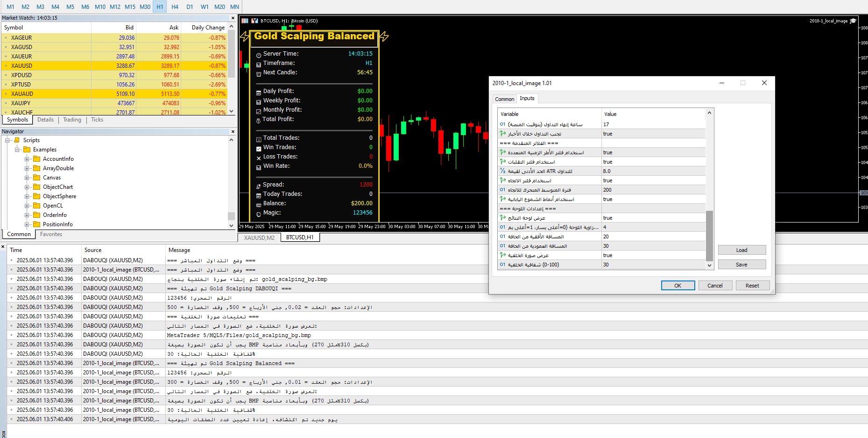Select the D1 timeframe button
This screenshot has width=868, height=438.
pyautogui.click(x=190, y=7)
